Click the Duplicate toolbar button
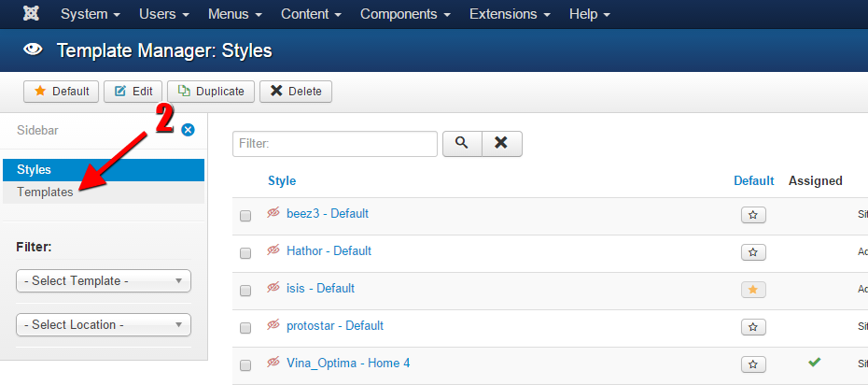 [211, 92]
